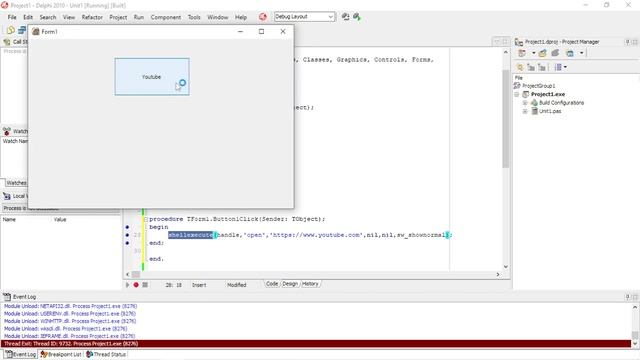Click the add new project icon
The width and height of the screenshot is (640, 360).
[542, 53]
